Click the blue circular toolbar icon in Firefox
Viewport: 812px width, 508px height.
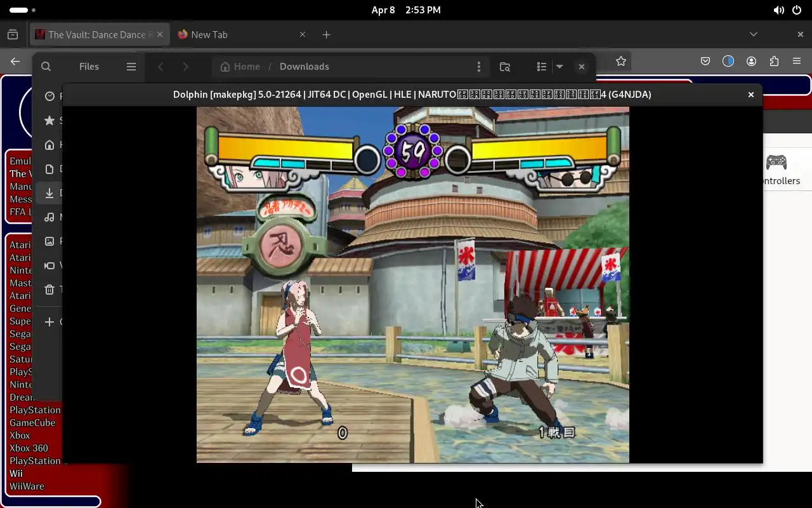tap(728, 61)
